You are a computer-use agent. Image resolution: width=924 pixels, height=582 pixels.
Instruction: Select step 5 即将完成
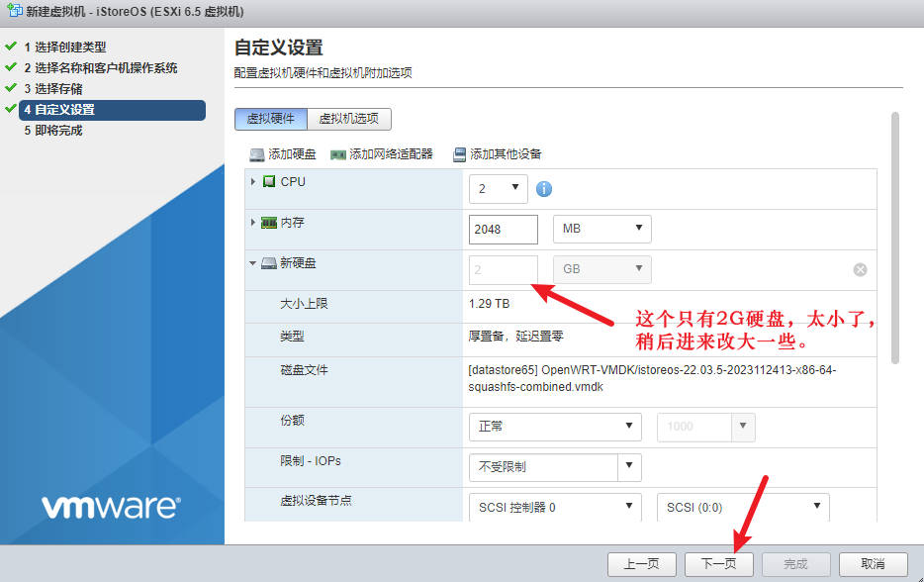(53, 131)
